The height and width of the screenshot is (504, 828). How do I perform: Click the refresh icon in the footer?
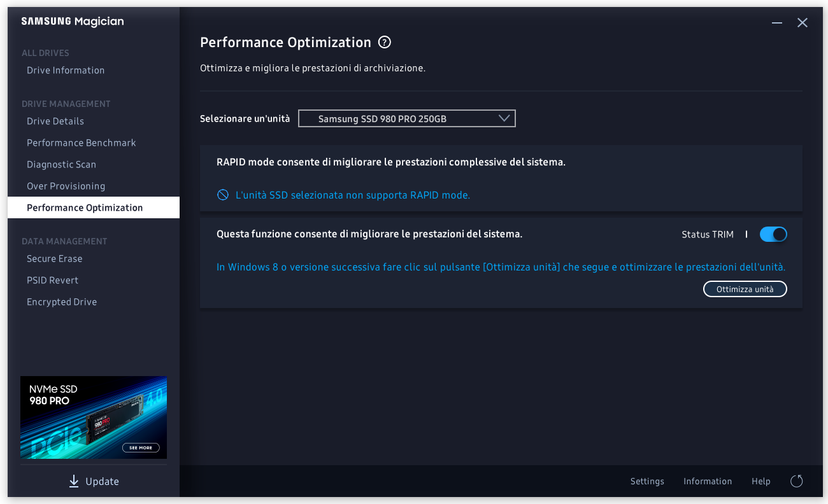(796, 481)
